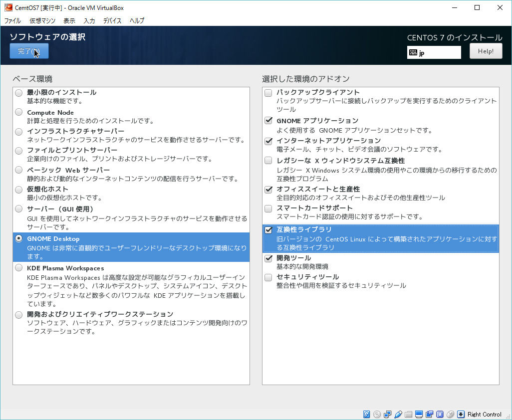Viewport: 512px width, 420px height.
Task: Open the ヘルプ menu
Action: pyautogui.click(x=137, y=20)
